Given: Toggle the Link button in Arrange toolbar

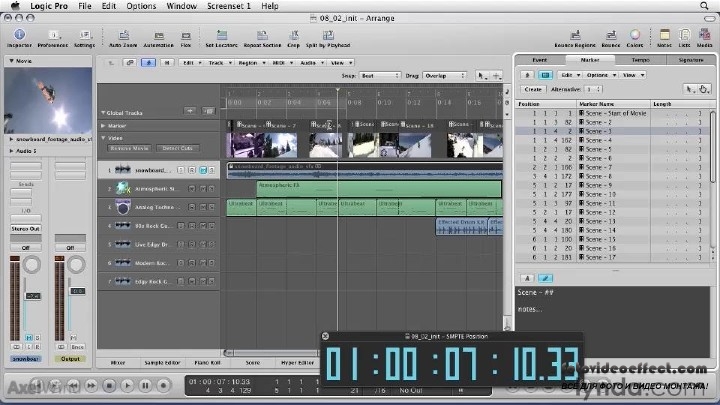Looking at the screenshot, I should 130,63.
